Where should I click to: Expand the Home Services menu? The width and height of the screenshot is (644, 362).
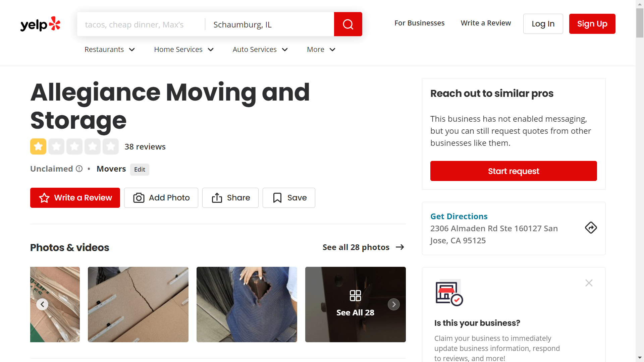click(x=184, y=50)
